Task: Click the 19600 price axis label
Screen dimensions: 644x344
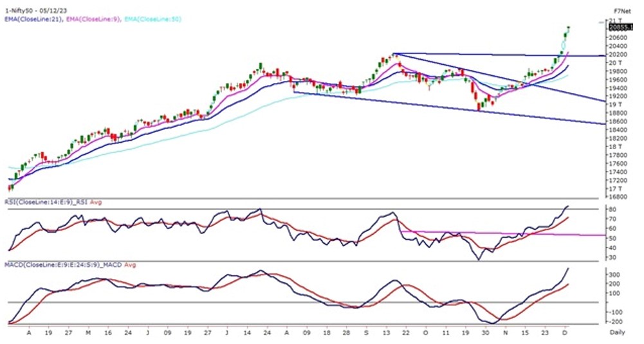Action: coord(618,80)
